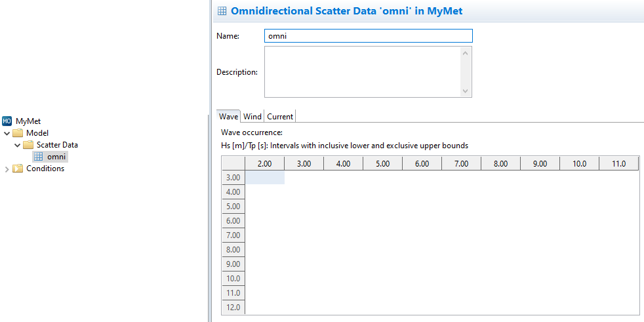Click the omni scatter table icon

tap(39, 157)
